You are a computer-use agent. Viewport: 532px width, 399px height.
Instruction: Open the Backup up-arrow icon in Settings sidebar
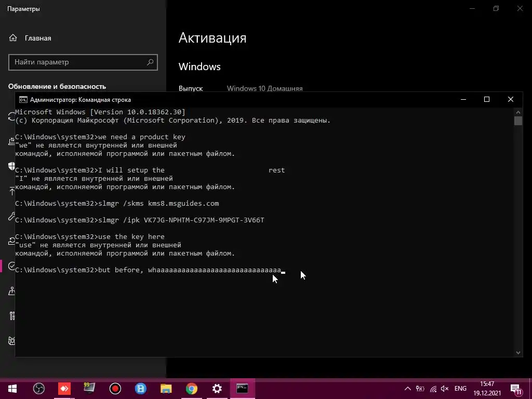(x=11, y=191)
